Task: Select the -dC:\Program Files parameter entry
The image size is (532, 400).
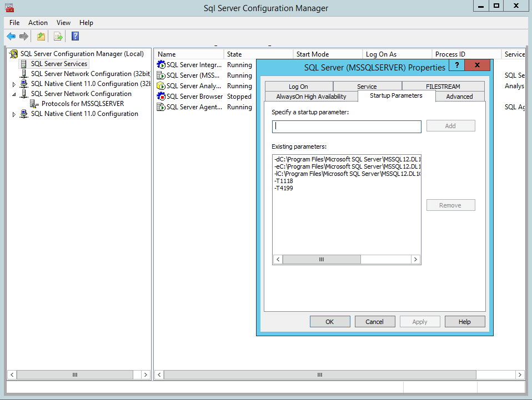Action: coord(347,159)
